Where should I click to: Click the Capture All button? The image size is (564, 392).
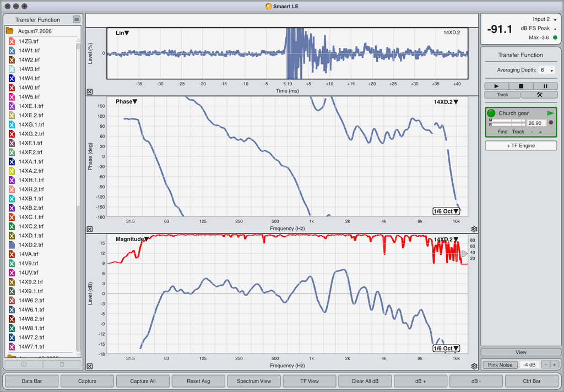(x=143, y=381)
